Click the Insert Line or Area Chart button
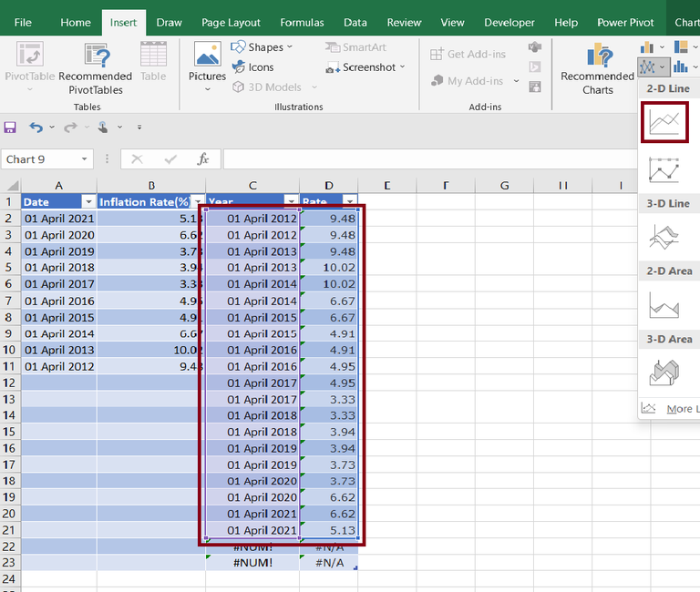The height and width of the screenshot is (592, 700). pos(653,67)
